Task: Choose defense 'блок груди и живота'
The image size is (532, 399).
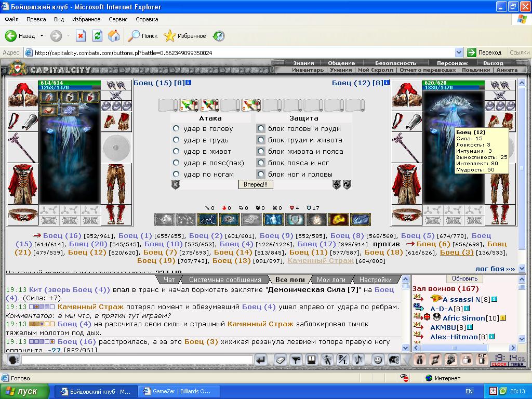Action: click(261, 140)
